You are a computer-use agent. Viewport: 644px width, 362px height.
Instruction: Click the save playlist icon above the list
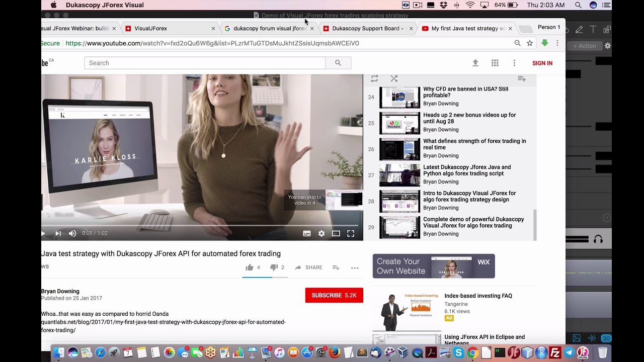522,79
